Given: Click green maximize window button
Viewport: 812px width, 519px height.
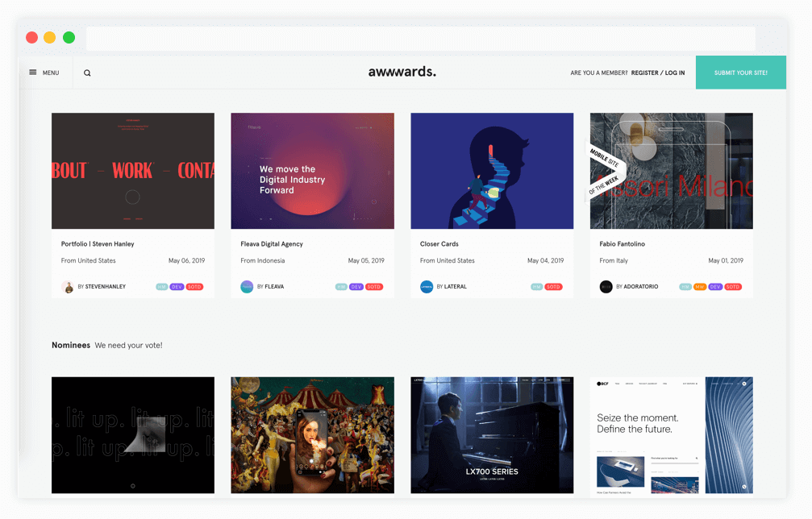Looking at the screenshot, I should point(69,37).
